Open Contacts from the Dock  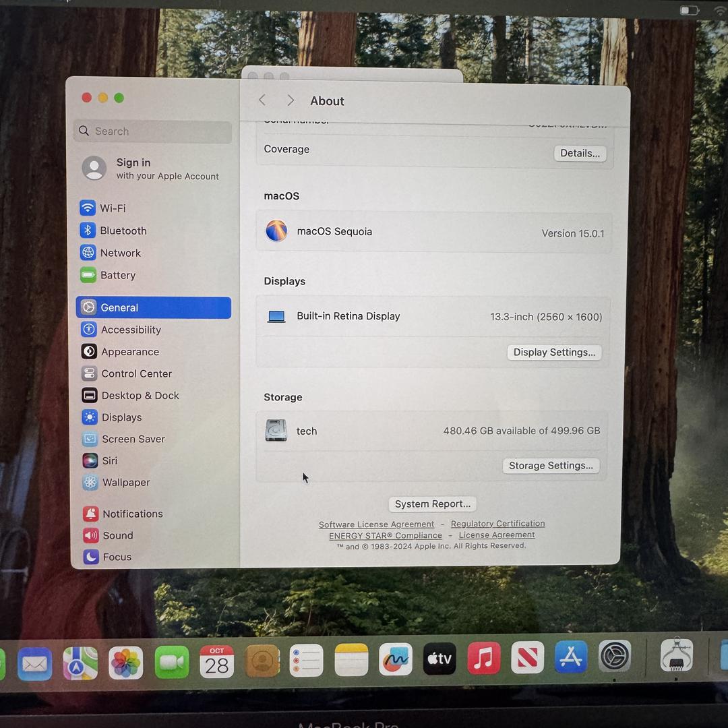262,661
